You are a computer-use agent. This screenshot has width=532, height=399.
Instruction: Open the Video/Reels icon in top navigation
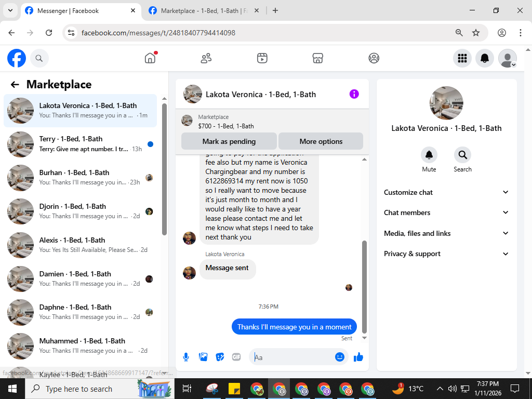pyautogui.click(x=262, y=58)
